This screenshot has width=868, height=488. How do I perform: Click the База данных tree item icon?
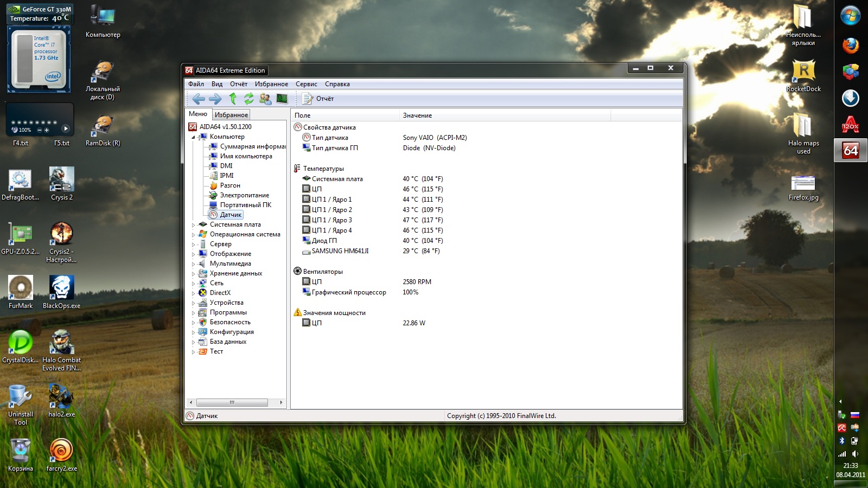203,342
